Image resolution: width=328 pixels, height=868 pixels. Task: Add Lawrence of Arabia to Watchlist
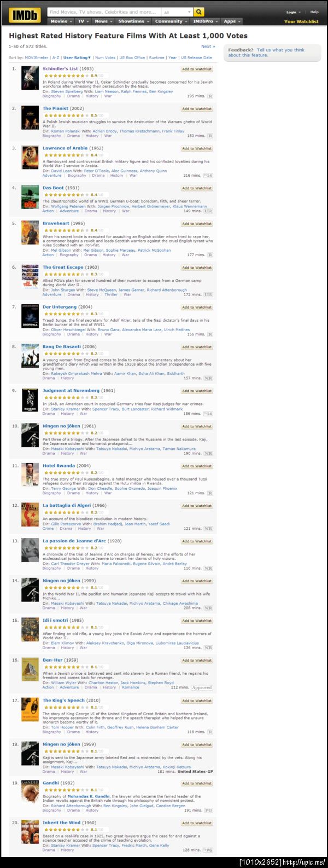coord(197,148)
